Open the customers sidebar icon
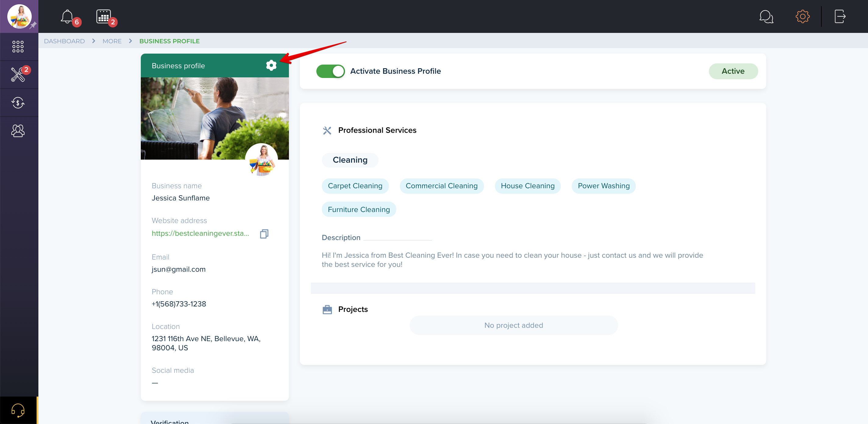This screenshot has width=868, height=424. pos(18,131)
